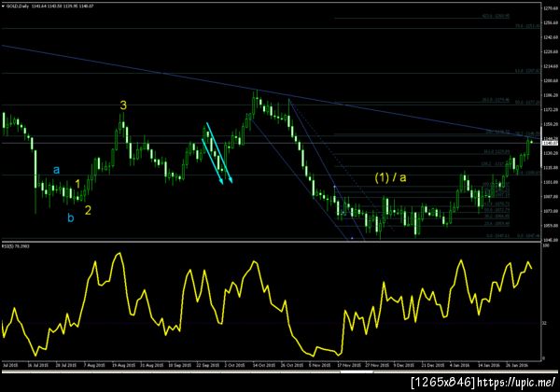The image size is (560, 392).
Task: Click the 10 Sep 2015 date label
Action: click(179, 365)
